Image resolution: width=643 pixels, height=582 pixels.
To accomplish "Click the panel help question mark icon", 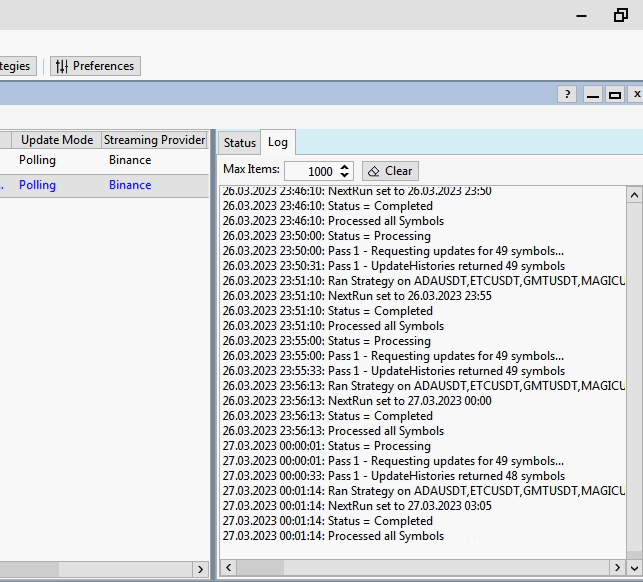I will [567, 94].
